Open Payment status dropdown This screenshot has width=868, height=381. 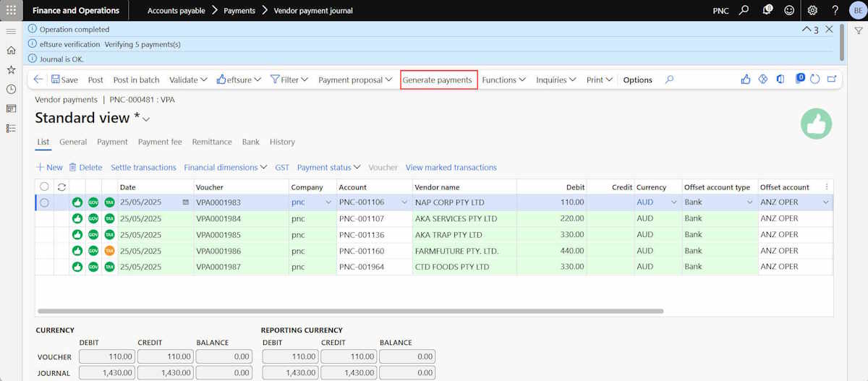coord(329,167)
